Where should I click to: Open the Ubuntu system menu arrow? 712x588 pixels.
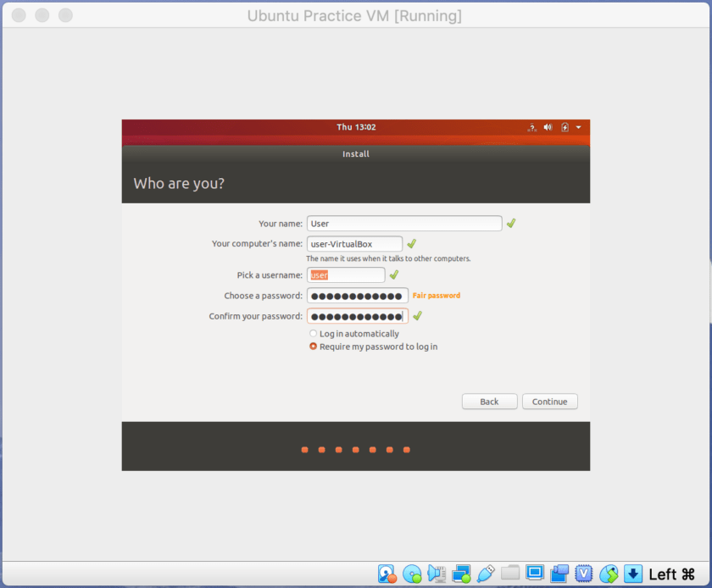(578, 128)
